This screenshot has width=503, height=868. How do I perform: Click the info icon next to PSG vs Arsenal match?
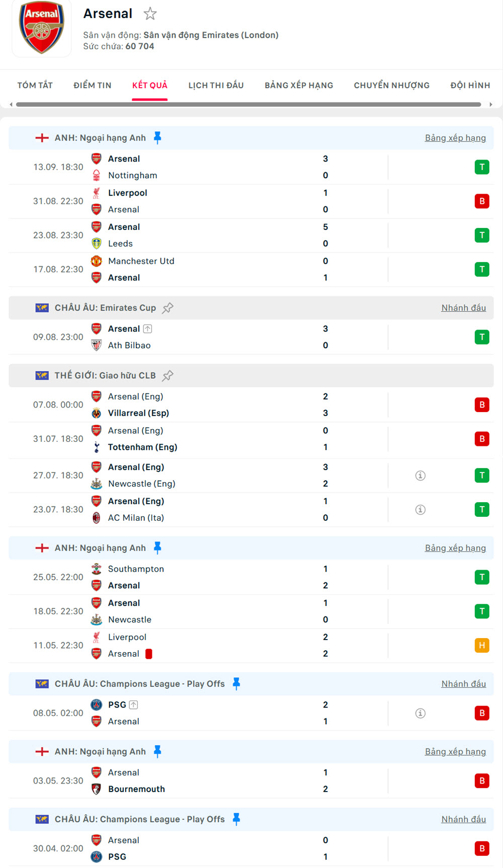[x=420, y=713]
